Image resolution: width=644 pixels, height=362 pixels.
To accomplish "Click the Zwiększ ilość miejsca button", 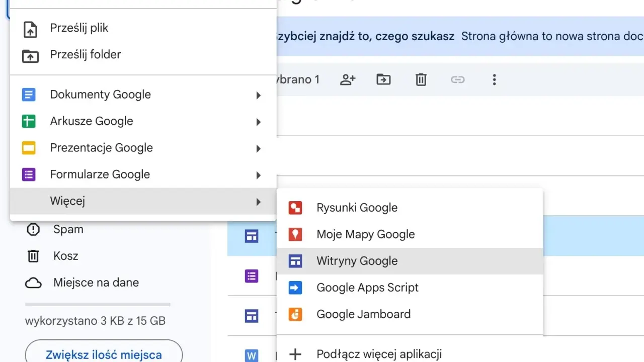I will pos(104,351).
